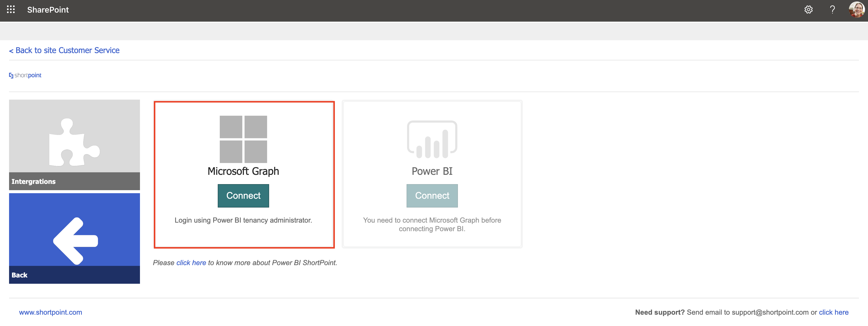Click the Microsoft Graph heading text

click(x=243, y=171)
